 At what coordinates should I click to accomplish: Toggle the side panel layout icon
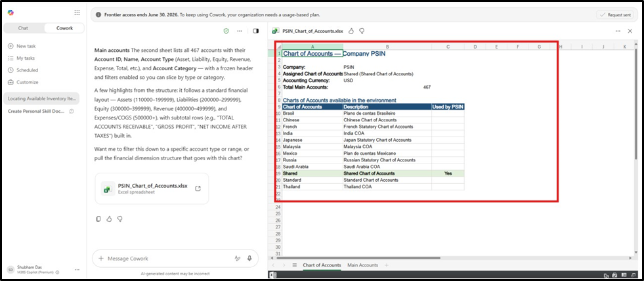[x=256, y=31]
